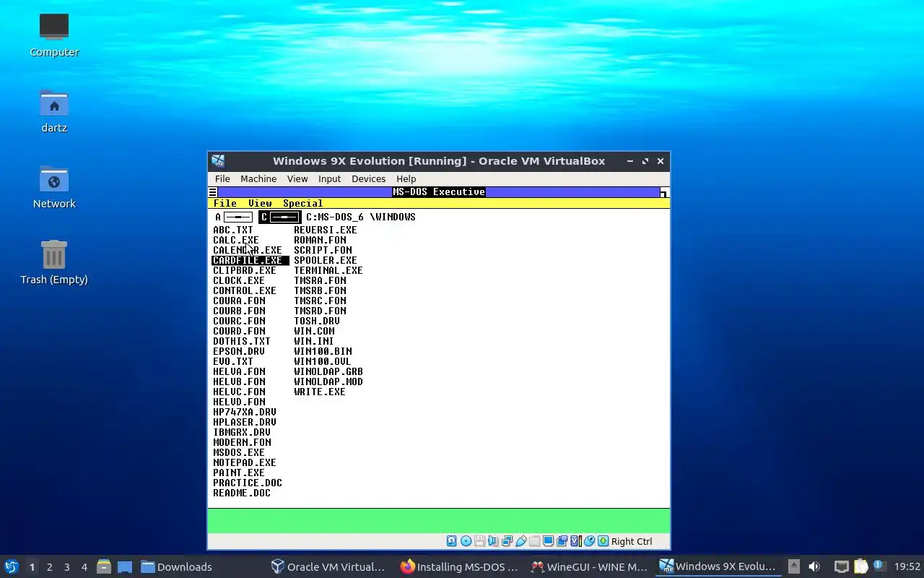This screenshot has width=924, height=578.
Task: Open the VirtualBox Input menu
Action: click(329, 178)
